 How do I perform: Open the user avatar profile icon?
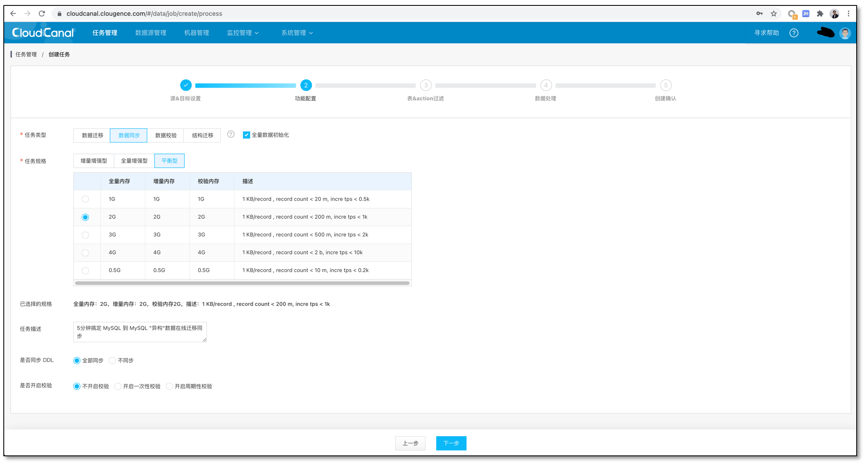point(845,33)
